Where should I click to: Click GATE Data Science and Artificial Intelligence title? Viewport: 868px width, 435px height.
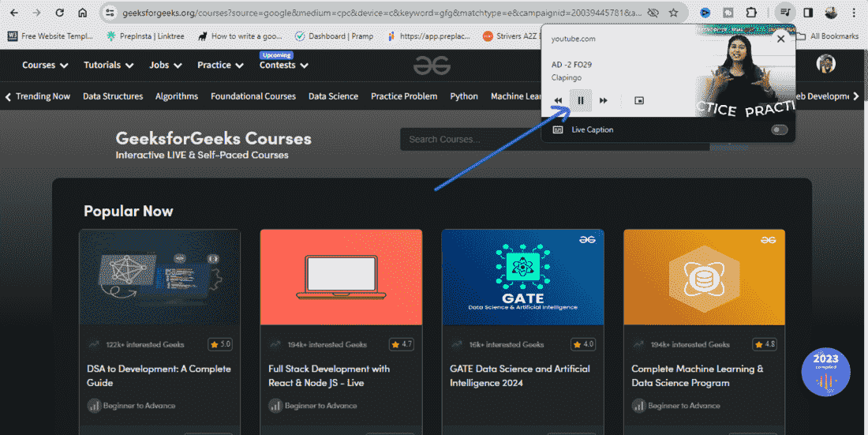(520, 376)
